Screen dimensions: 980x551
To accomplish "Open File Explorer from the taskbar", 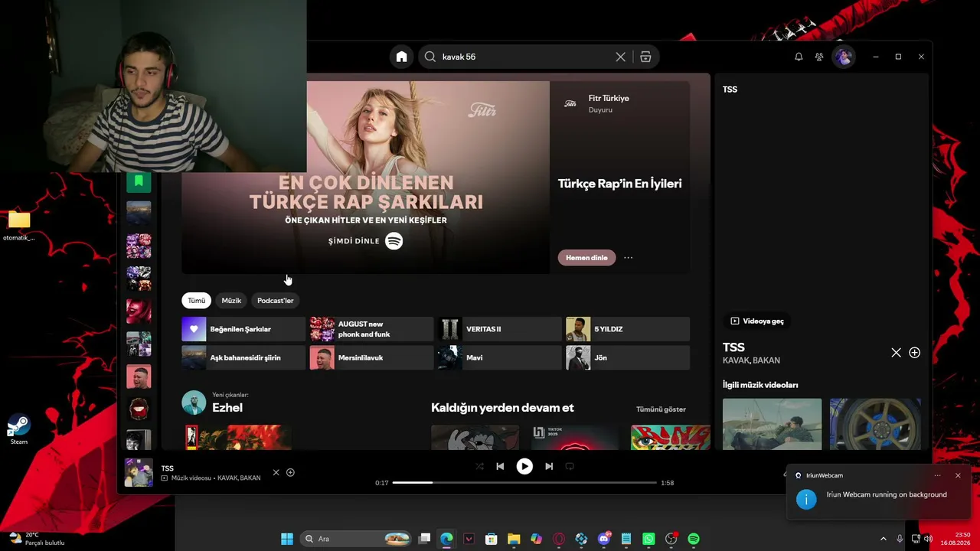I will [x=514, y=539].
